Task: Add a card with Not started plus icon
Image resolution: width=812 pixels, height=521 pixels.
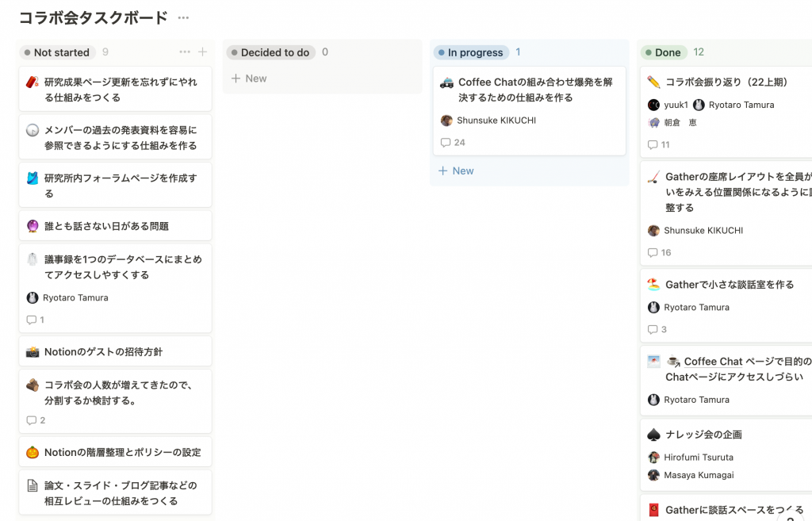Action: click(x=202, y=52)
